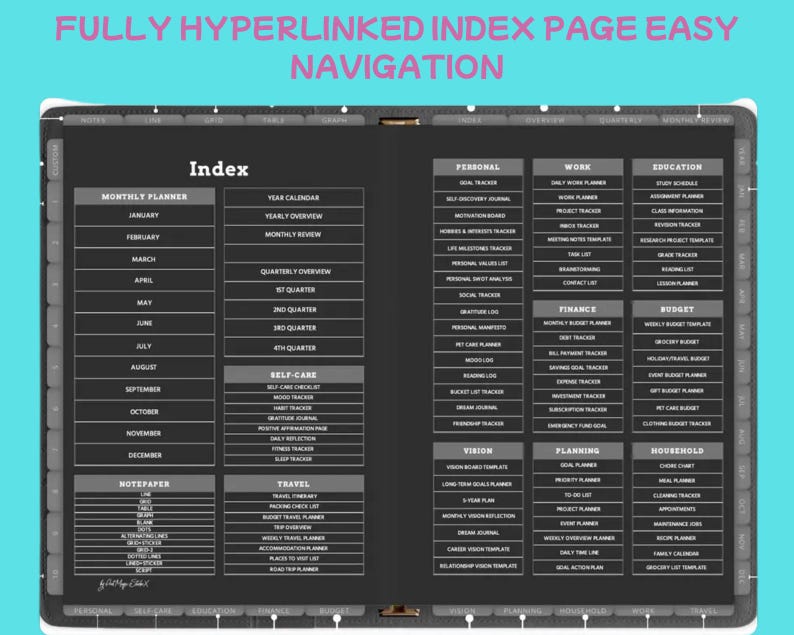Viewport: 794px width, 635px height.
Task: Open the NOTES tab at top
Action: pyautogui.click(x=93, y=121)
